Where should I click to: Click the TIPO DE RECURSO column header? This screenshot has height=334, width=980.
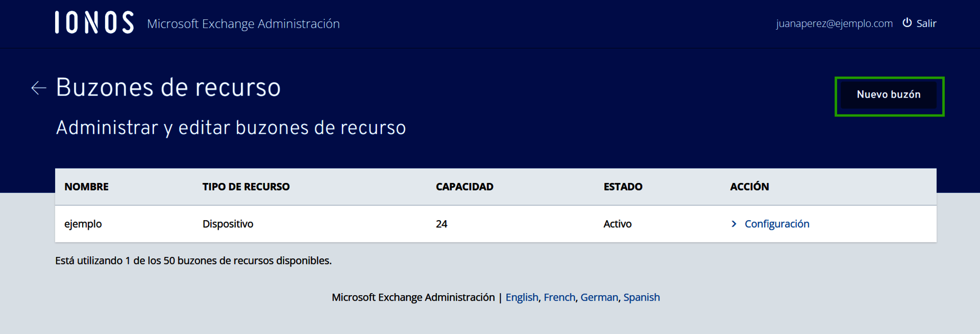tap(246, 187)
